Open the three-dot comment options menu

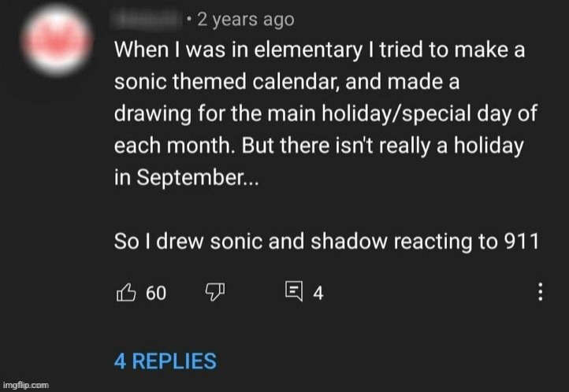pyautogui.click(x=540, y=293)
